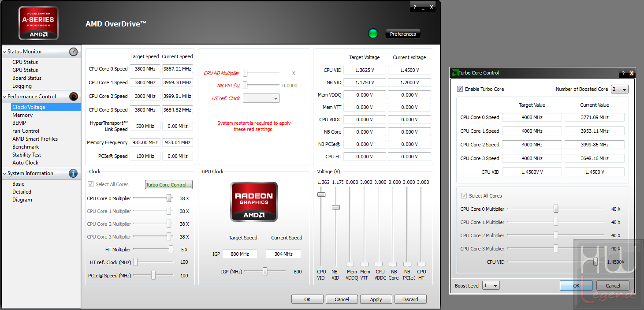Toggle Select All Cores in Turbo Core window
Image resolution: width=644 pixels, height=310 pixels.
[x=464, y=196]
